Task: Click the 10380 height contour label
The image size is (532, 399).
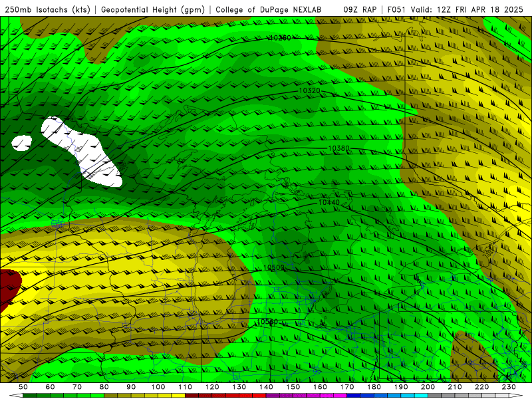Action: pyautogui.click(x=338, y=148)
